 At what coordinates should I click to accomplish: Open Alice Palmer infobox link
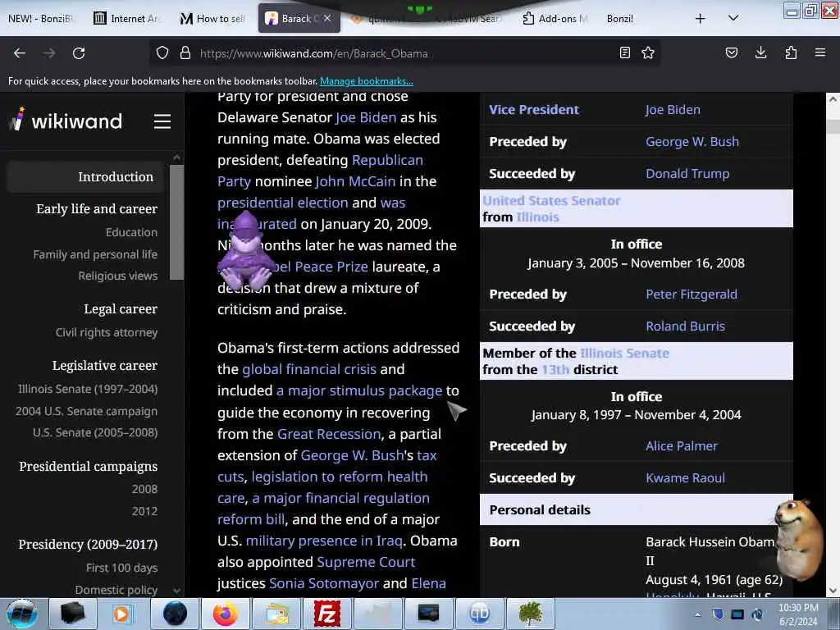pos(682,445)
